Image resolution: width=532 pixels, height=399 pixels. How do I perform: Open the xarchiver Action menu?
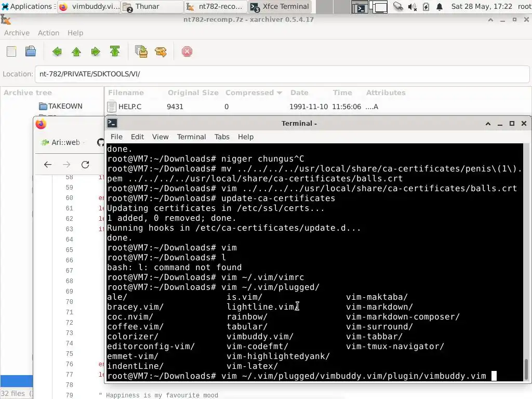[48, 33]
